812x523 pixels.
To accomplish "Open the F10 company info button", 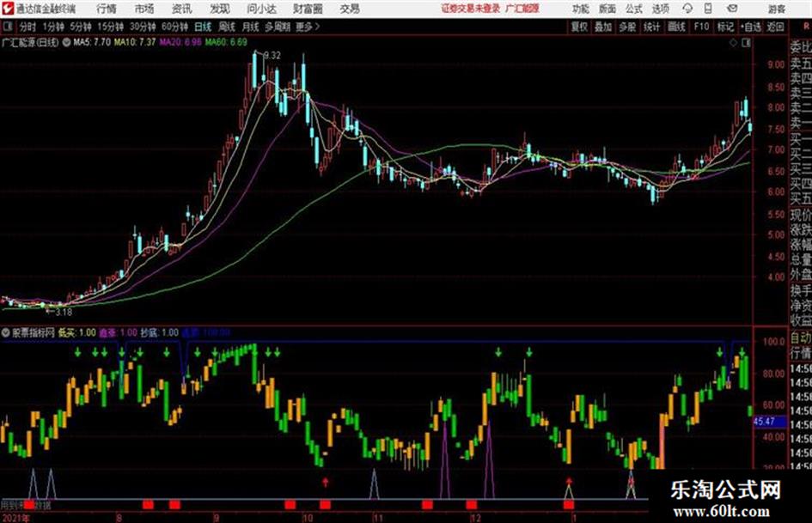I will 701,27.
